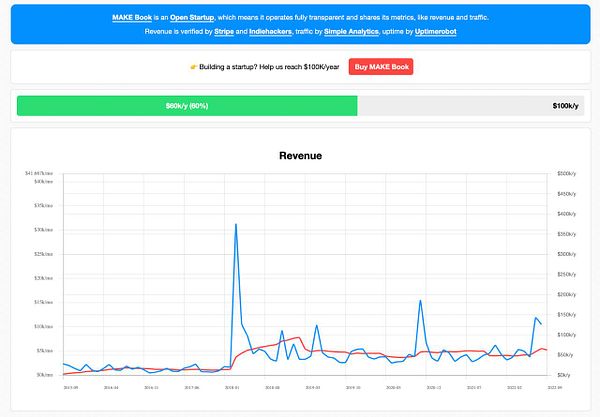
Task: Click the $10k/mo left axis label
Action: pos(44,326)
